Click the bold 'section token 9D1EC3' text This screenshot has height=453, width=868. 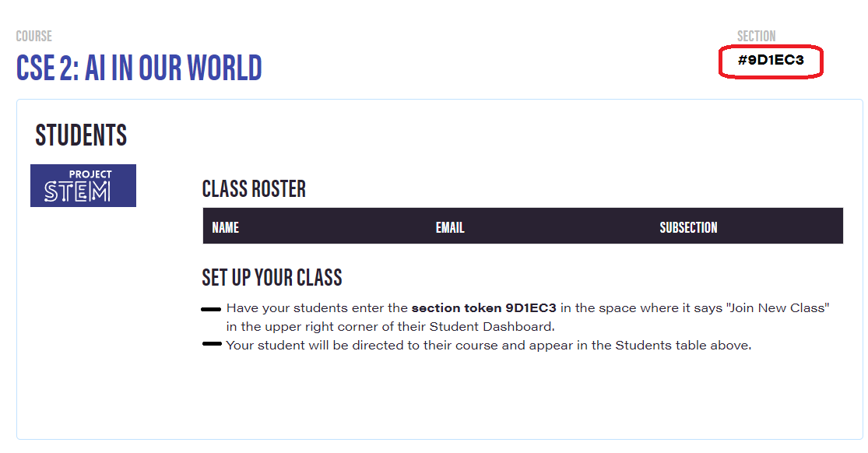pos(483,308)
